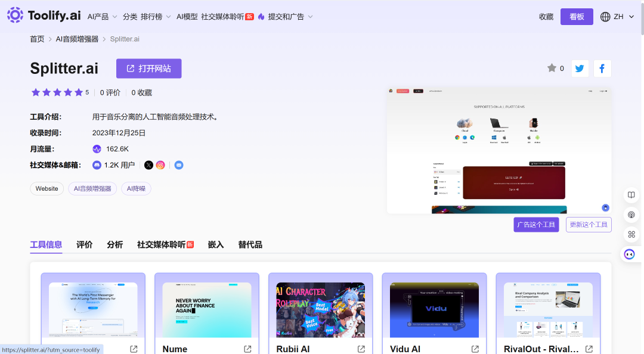The image size is (644, 354).
Task: Click the four-circles grid icon in right sidebar
Action: tap(631, 234)
